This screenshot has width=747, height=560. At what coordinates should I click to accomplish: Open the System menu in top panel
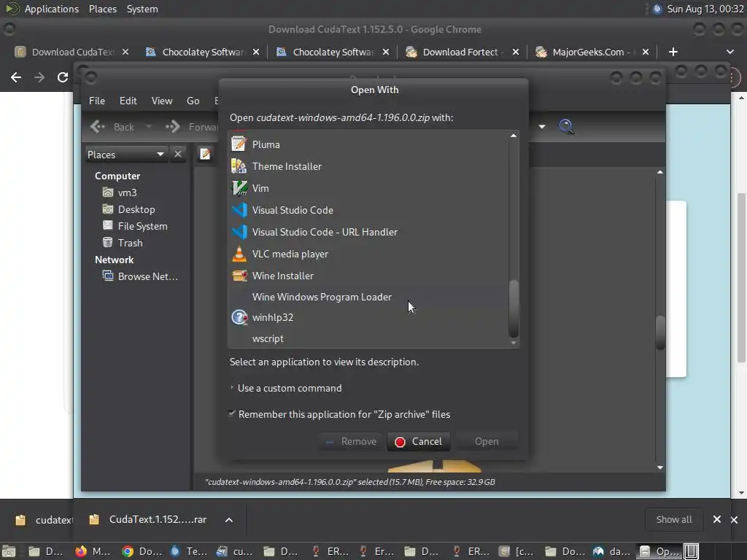click(x=142, y=9)
